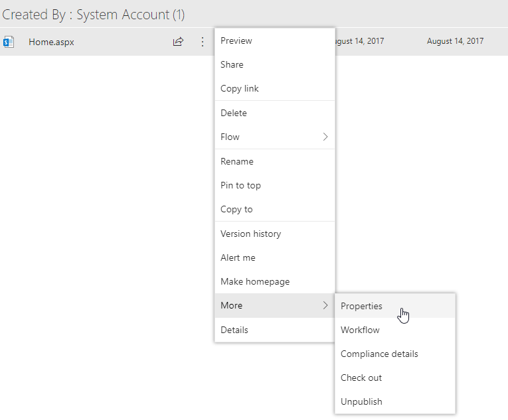
Task: Select Copy to menu item
Action: click(x=236, y=210)
